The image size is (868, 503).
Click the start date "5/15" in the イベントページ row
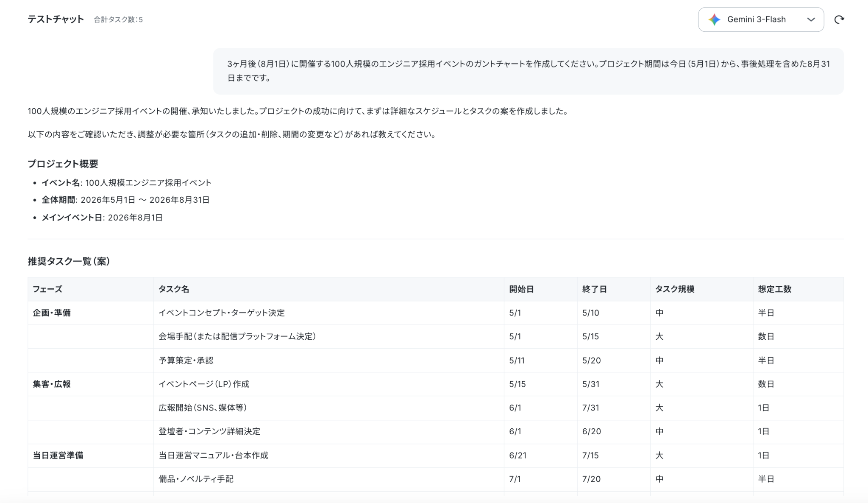click(517, 384)
